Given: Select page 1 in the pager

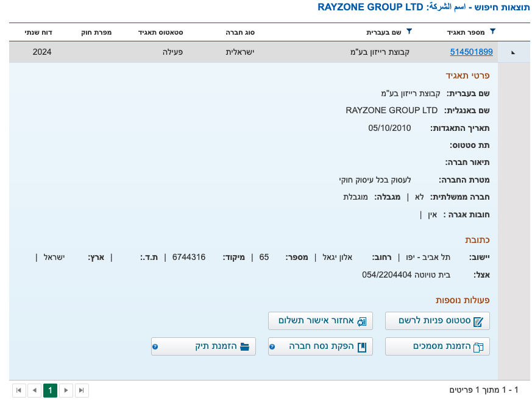Looking at the screenshot, I should tap(50, 390).
